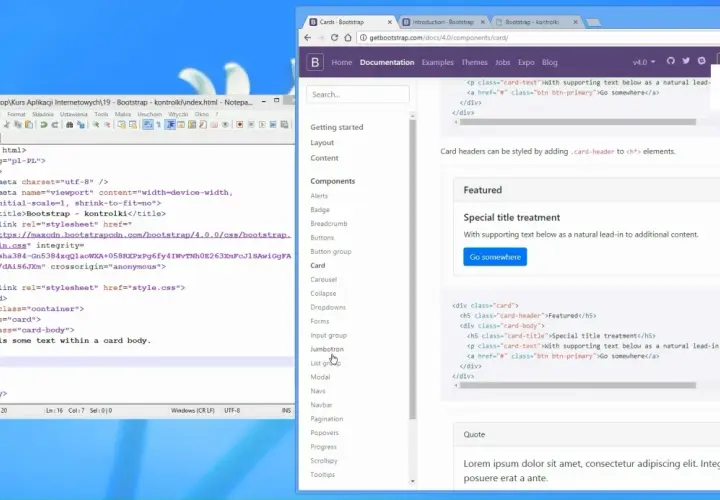Click the docs Search input field
720x500 pixels.
[358, 94]
